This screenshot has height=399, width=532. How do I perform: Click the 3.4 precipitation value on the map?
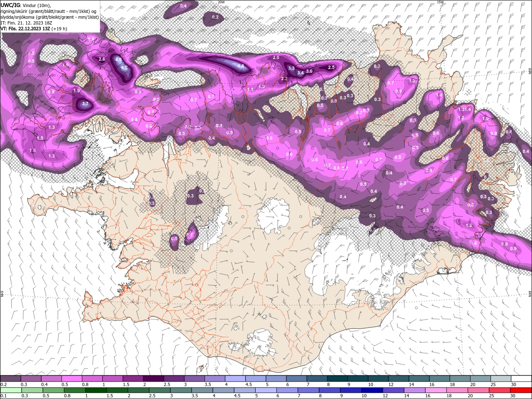[x=300, y=73]
